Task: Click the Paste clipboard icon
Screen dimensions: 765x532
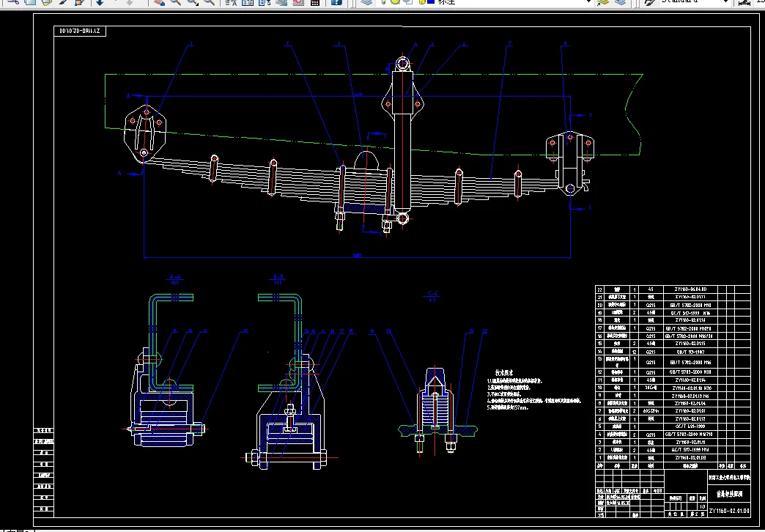Action: tap(46, 2)
